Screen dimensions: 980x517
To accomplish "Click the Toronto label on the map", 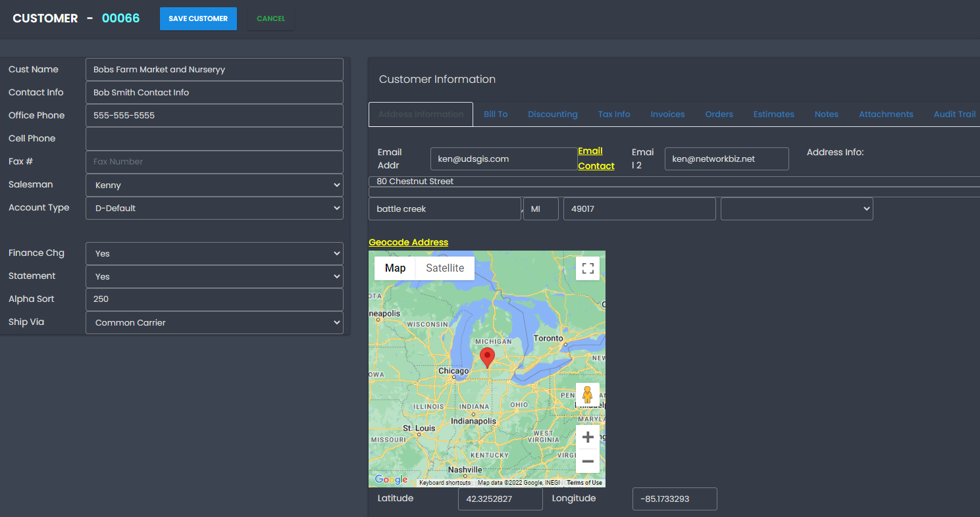I will click(x=548, y=338).
